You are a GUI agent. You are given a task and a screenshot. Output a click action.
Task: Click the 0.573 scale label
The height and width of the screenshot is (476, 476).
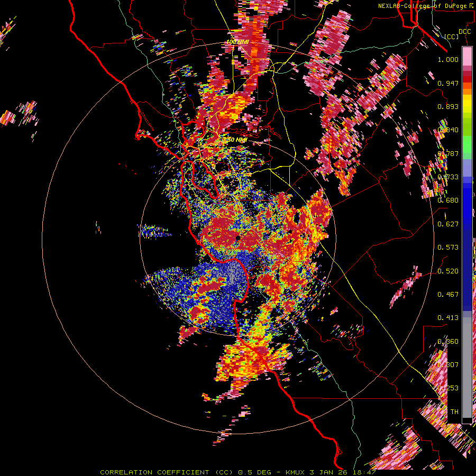(x=448, y=248)
